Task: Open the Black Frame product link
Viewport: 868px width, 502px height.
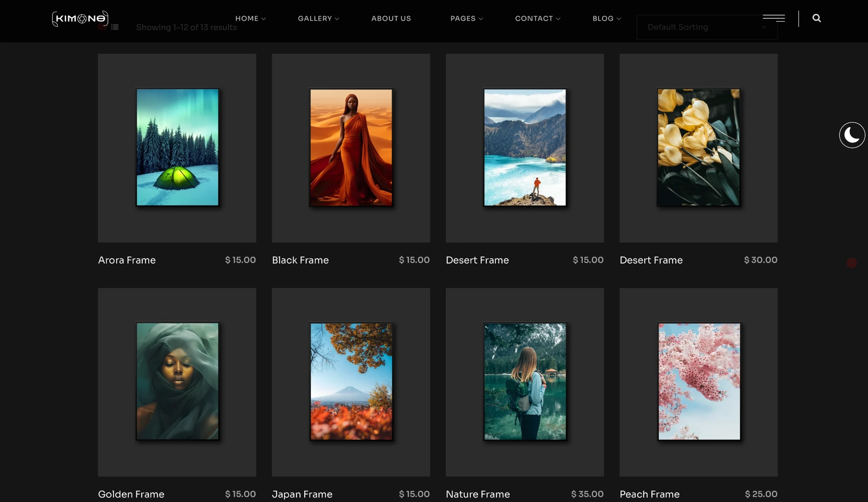Action: coord(300,260)
